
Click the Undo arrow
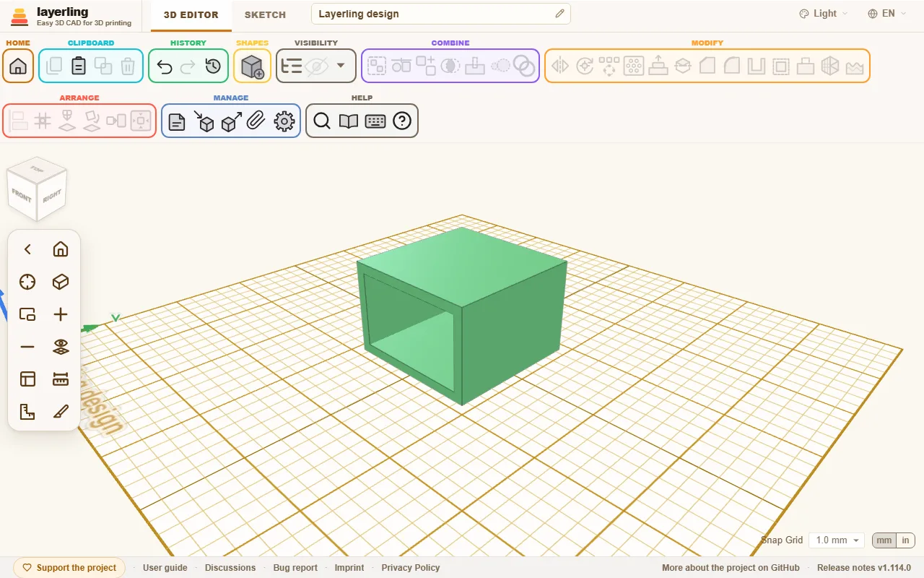point(165,66)
